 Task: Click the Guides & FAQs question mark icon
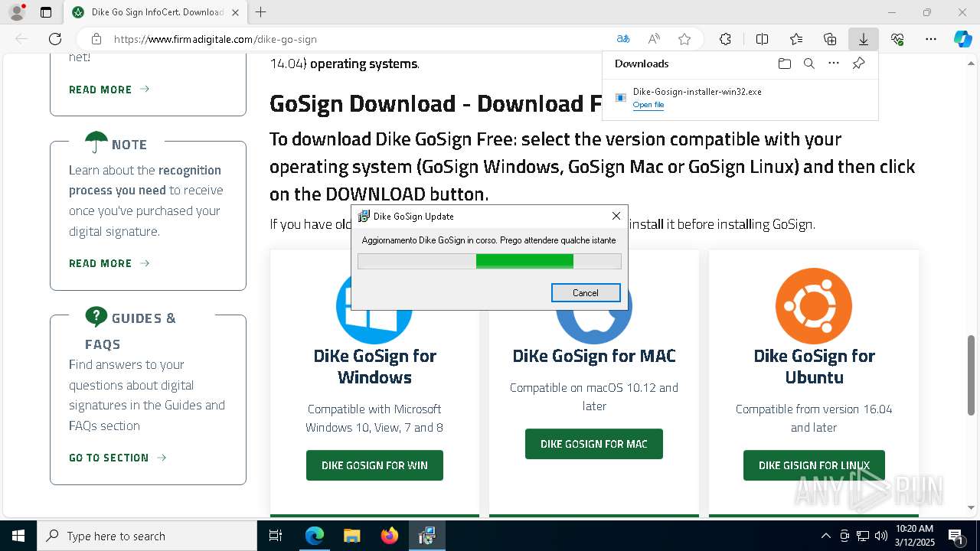[96, 316]
